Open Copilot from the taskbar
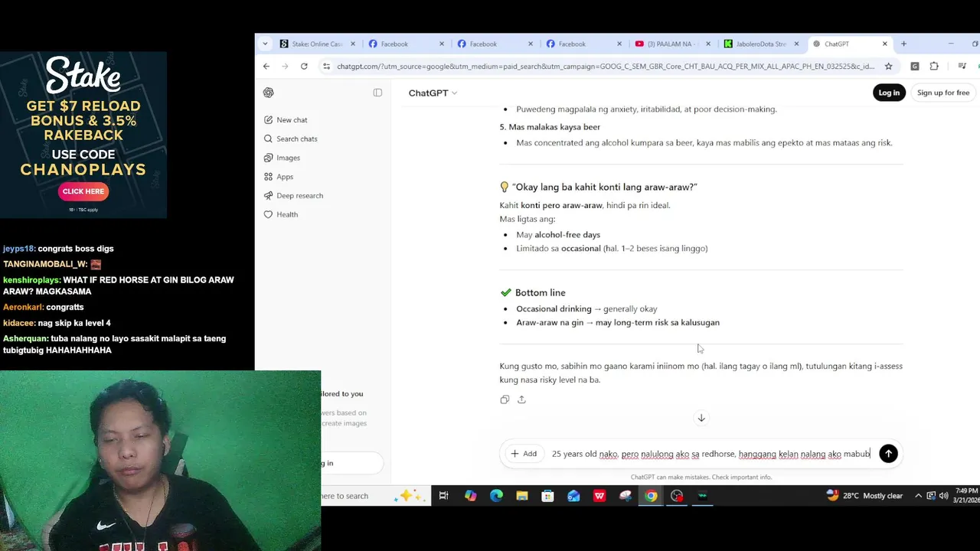Image resolution: width=980 pixels, height=551 pixels. [470, 496]
